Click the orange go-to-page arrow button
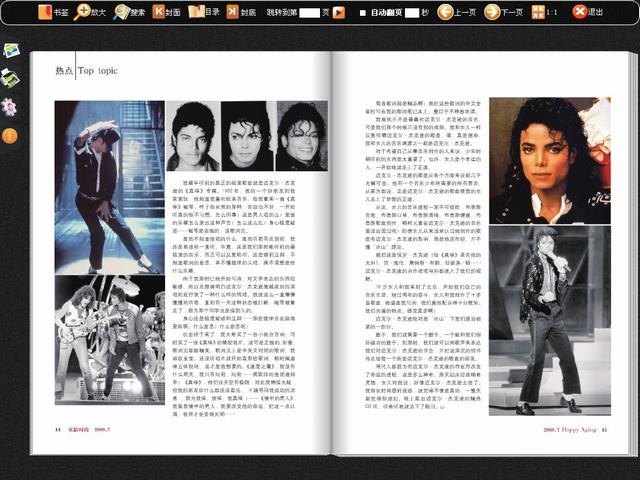Viewport: 640px width, 480px height. pyautogui.click(x=338, y=13)
